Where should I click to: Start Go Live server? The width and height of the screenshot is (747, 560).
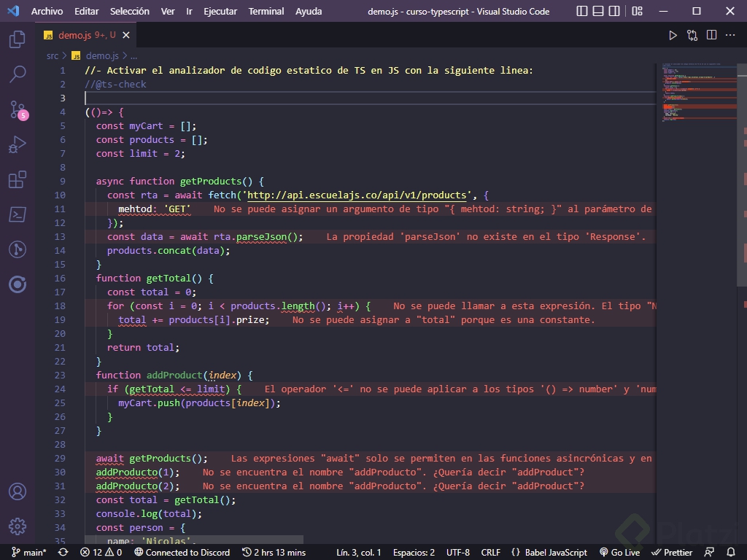(619, 553)
